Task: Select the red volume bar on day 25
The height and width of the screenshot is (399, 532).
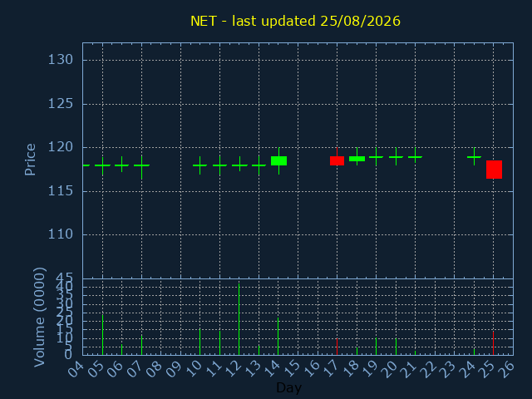Action: pos(493,343)
